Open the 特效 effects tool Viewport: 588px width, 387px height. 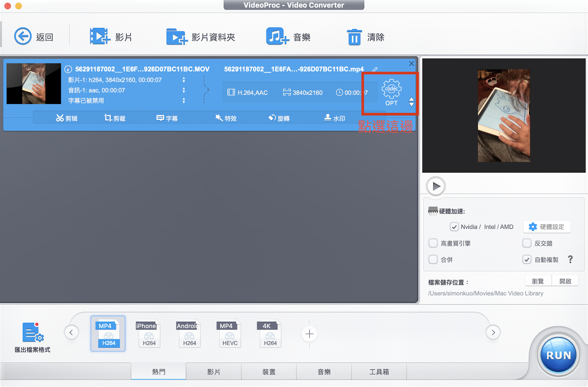pyautogui.click(x=226, y=118)
